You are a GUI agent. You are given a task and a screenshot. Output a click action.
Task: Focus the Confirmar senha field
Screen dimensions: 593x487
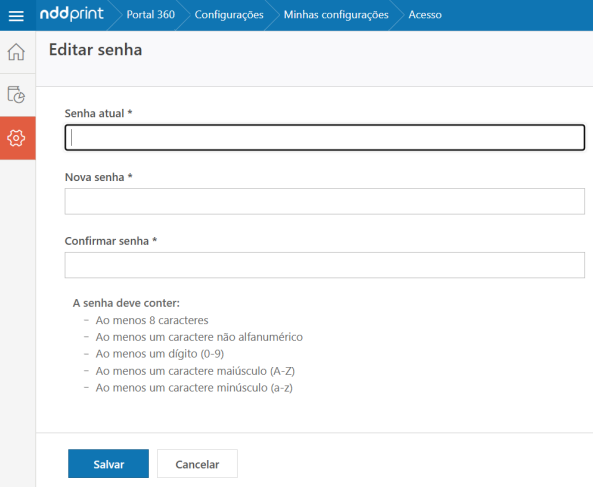pyautogui.click(x=324, y=265)
